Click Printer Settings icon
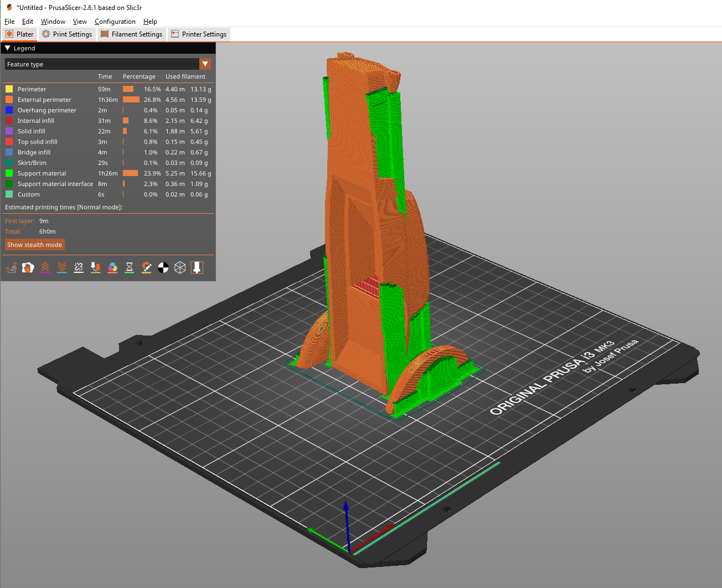 tap(175, 34)
